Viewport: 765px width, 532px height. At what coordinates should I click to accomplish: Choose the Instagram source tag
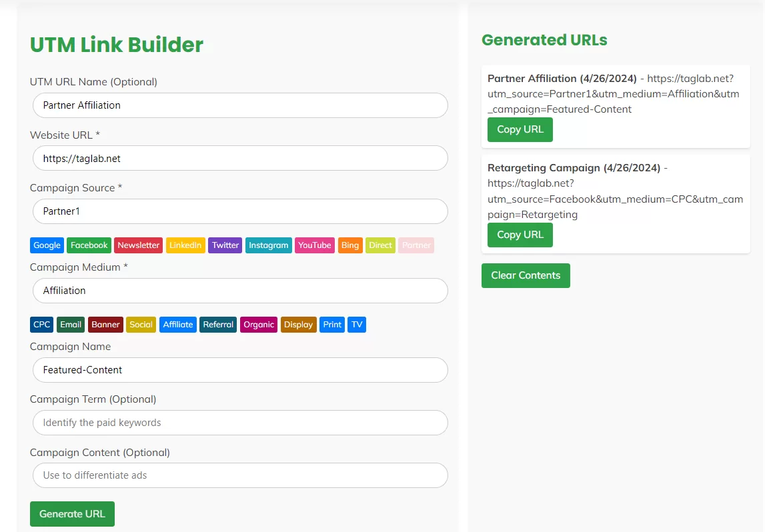(268, 245)
